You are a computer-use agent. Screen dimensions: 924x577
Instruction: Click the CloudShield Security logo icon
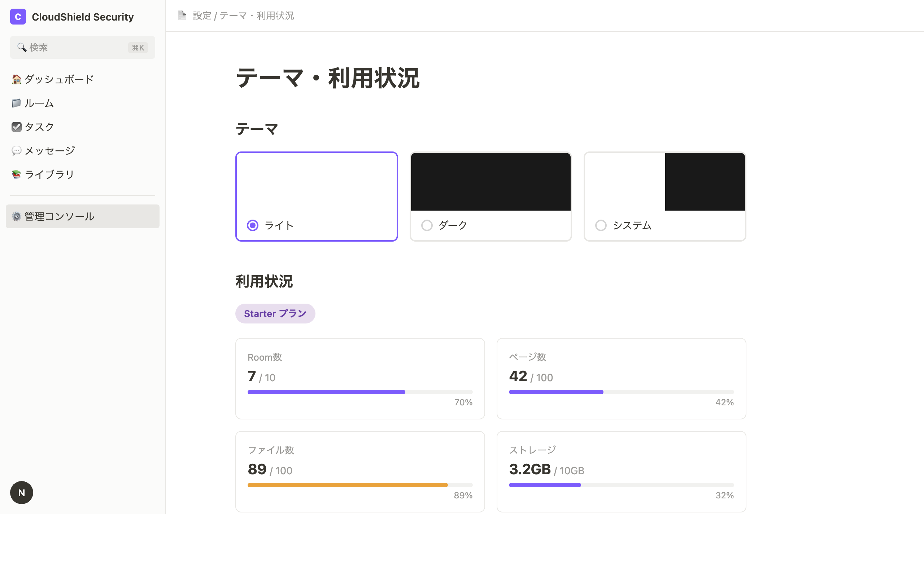18,17
